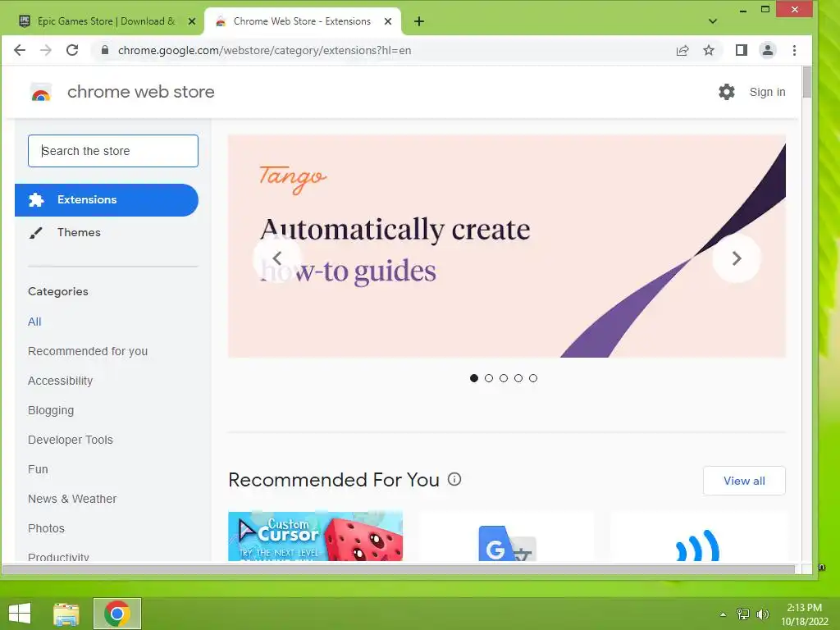Select Extensions in the sidebar
840x630 pixels.
pyautogui.click(x=106, y=200)
